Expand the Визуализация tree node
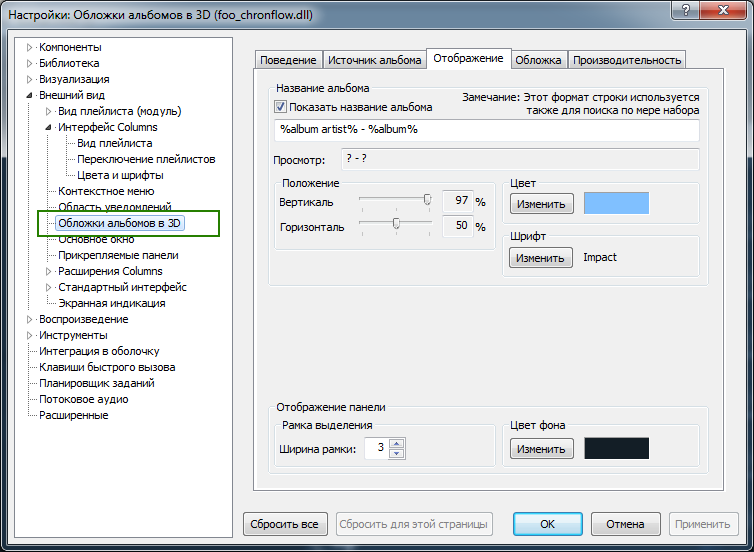Image resolution: width=754 pixels, height=552 pixels. click(29, 79)
